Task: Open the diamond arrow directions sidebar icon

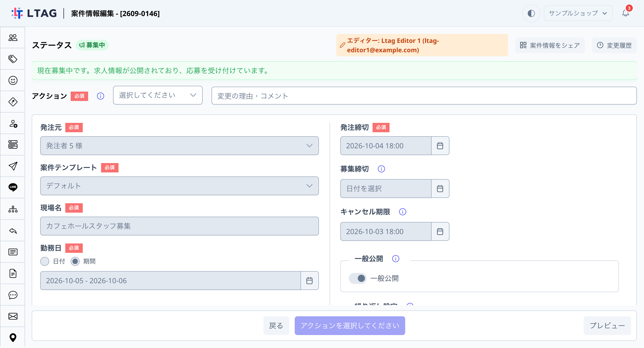Action: (x=13, y=102)
